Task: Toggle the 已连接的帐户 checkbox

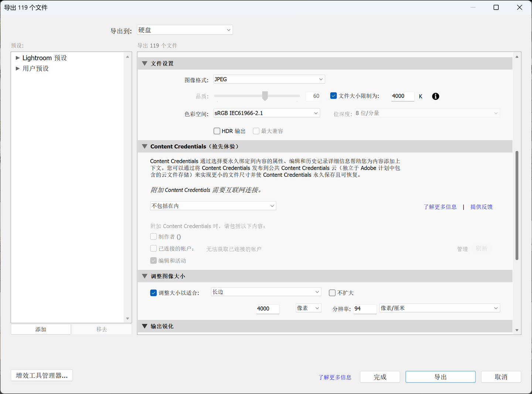Action: click(154, 248)
